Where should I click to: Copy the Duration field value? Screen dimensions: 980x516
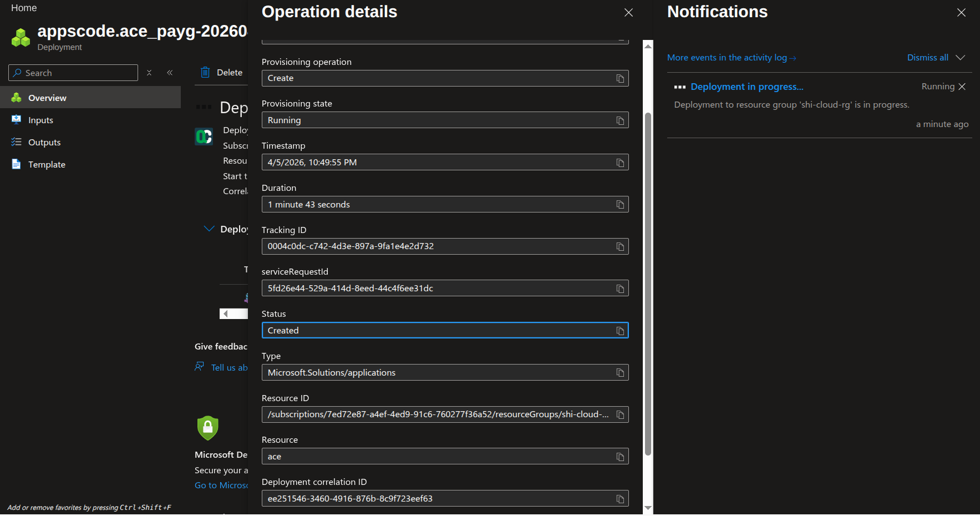coord(620,205)
